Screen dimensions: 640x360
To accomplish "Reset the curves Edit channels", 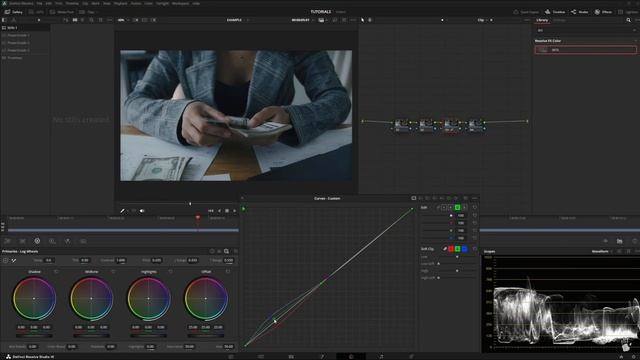I will tap(475, 207).
